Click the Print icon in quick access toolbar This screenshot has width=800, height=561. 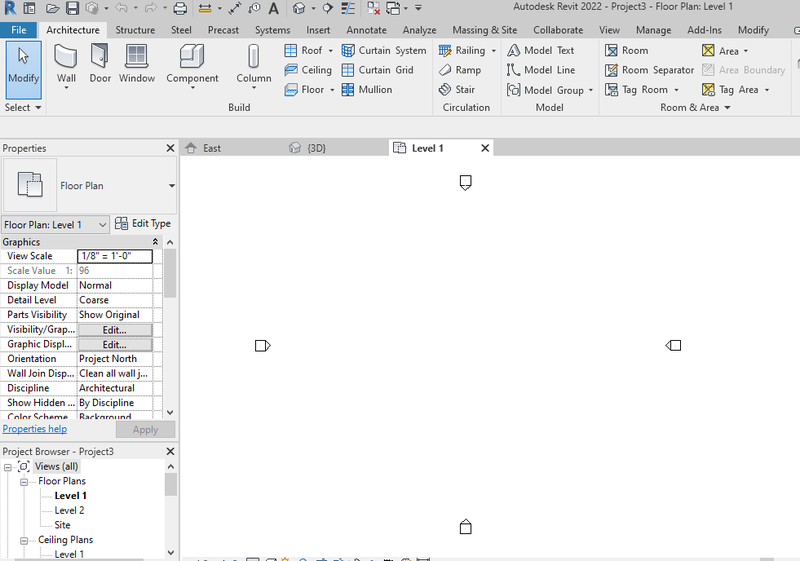(x=180, y=8)
